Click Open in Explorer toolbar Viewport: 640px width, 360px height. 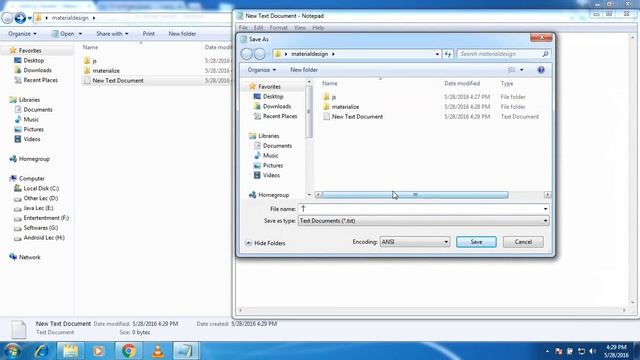67,33
